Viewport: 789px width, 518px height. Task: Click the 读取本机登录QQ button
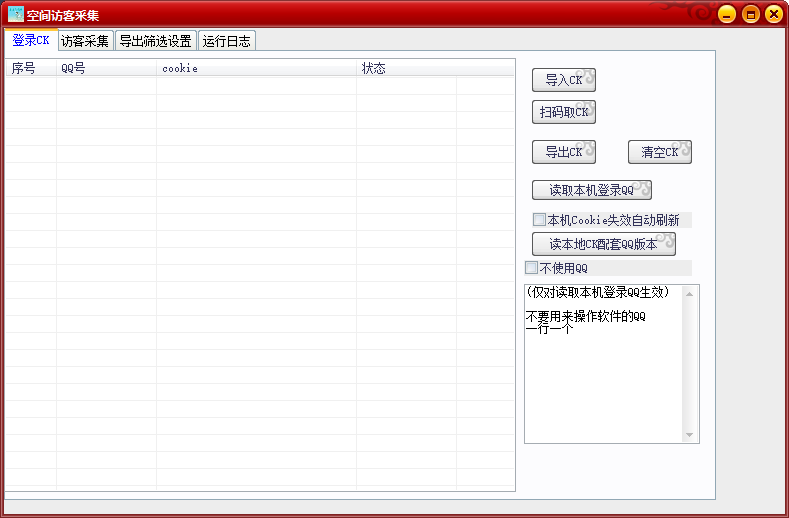pyautogui.click(x=591, y=190)
